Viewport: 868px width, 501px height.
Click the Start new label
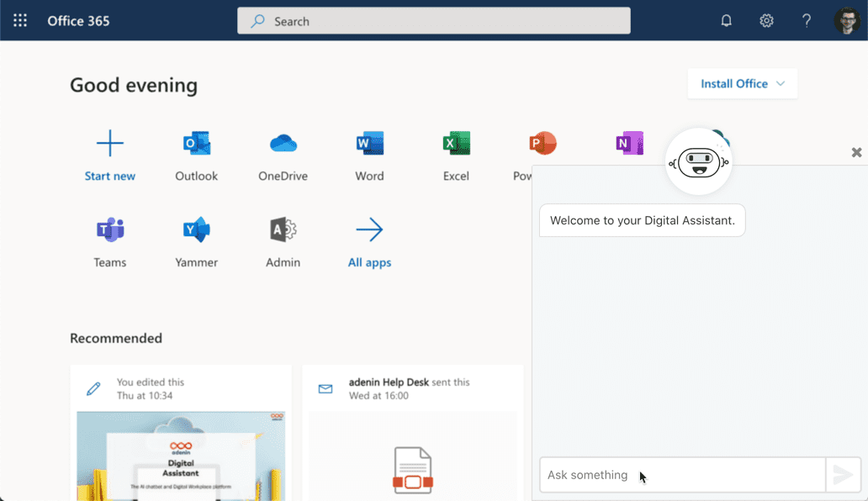tap(109, 176)
